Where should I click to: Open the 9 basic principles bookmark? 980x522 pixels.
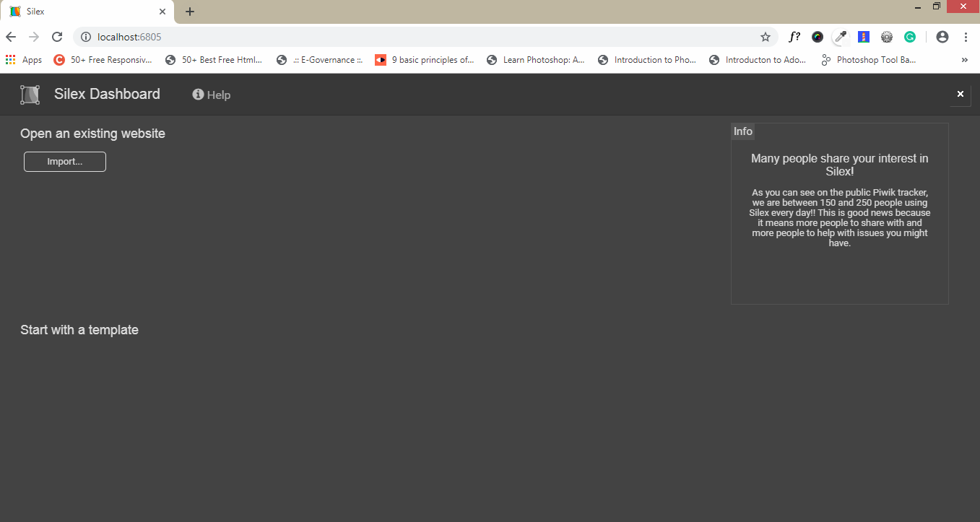pyautogui.click(x=425, y=60)
